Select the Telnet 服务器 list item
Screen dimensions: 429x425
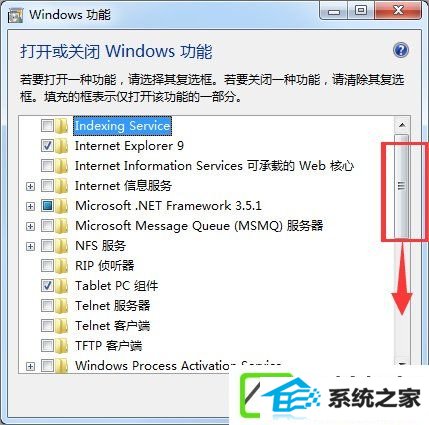tap(113, 306)
